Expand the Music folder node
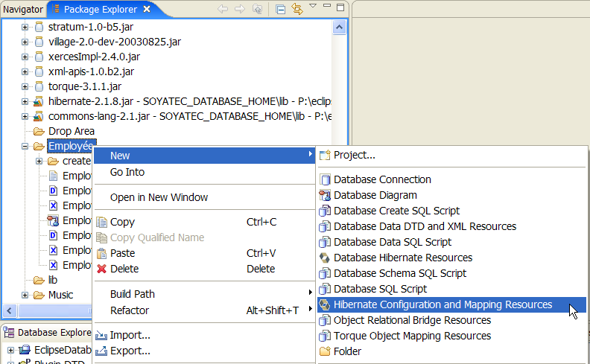The height and width of the screenshot is (364, 590). click(25, 296)
